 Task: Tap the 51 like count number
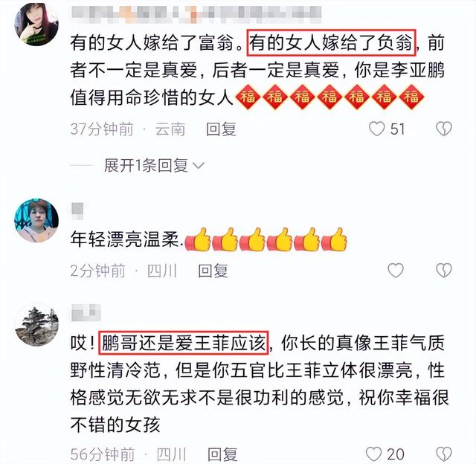pyautogui.click(x=397, y=129)
